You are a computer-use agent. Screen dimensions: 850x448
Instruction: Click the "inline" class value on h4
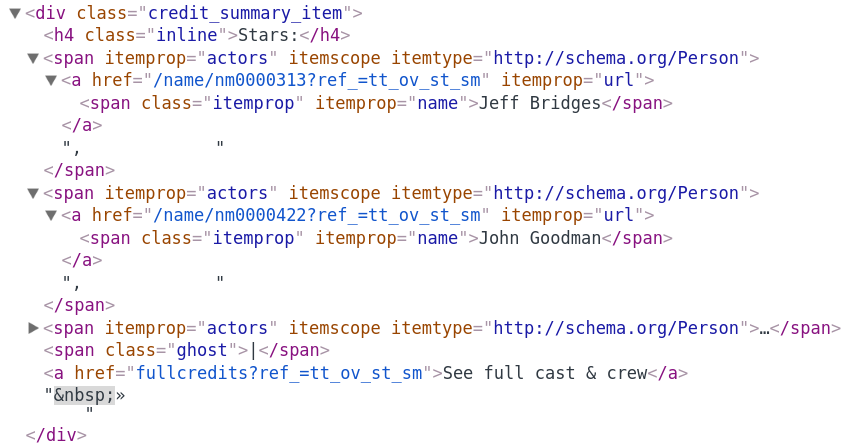[191, 35]
